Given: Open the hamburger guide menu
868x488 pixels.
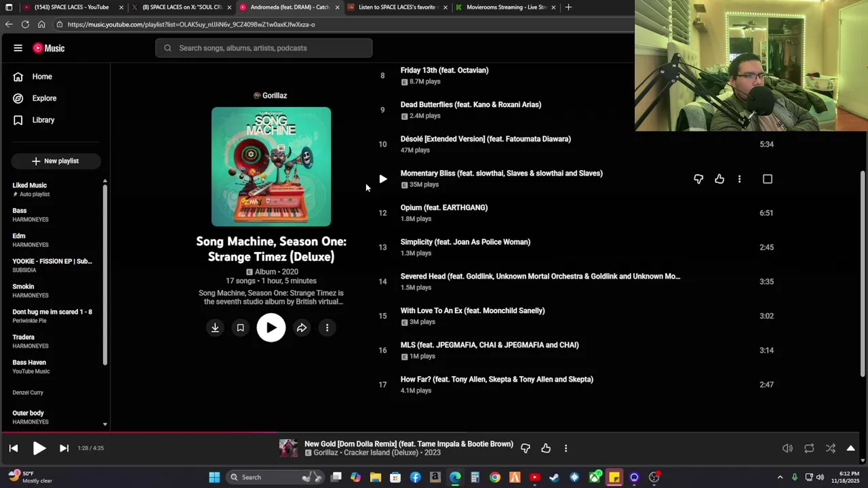Looking at the screenshot, I should [x=18, y=48].
